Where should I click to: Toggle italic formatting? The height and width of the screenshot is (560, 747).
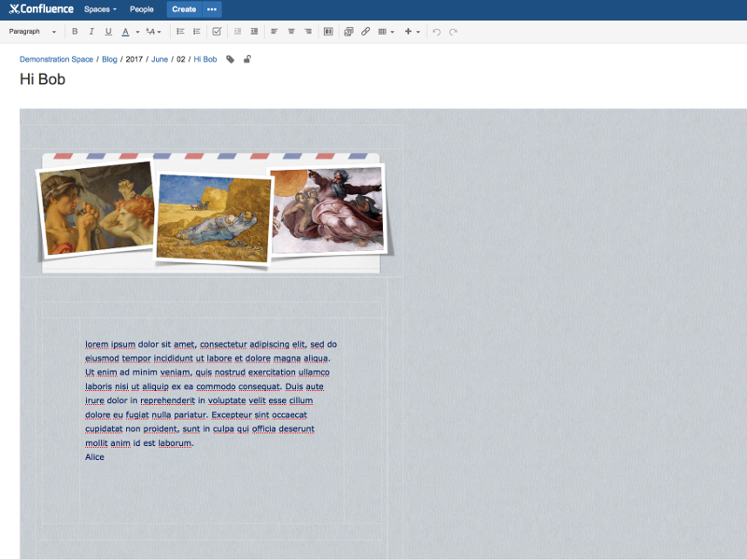click(x=92, y=32)
